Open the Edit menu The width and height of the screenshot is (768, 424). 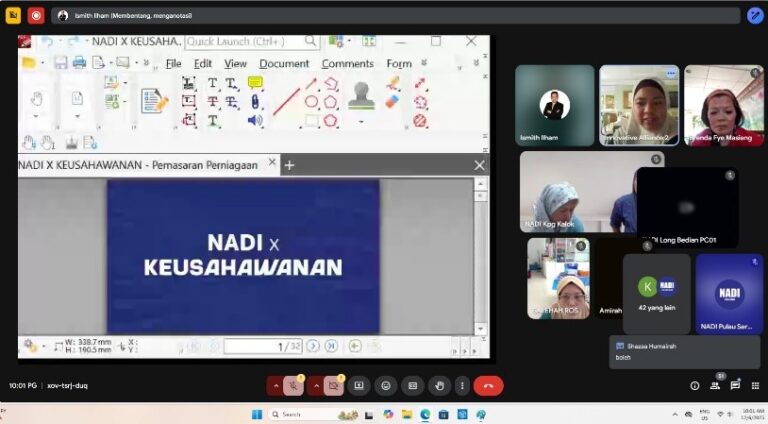pos(203,64)
